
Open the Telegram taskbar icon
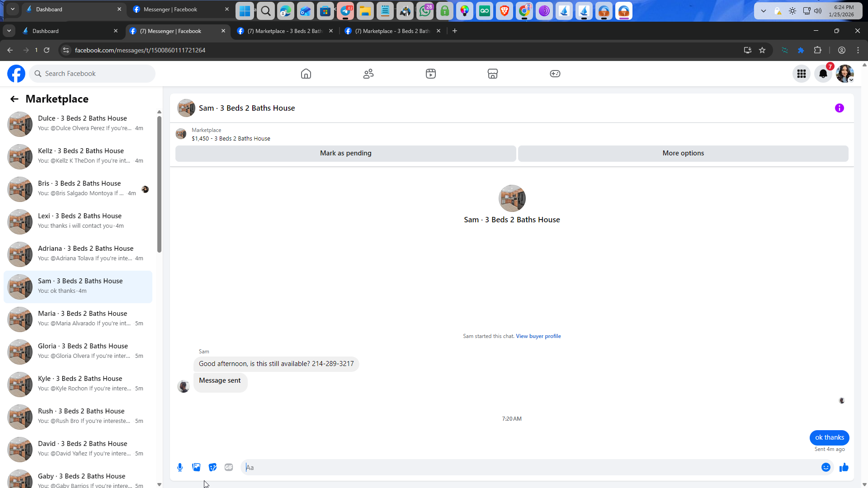[x=345, y=11]
